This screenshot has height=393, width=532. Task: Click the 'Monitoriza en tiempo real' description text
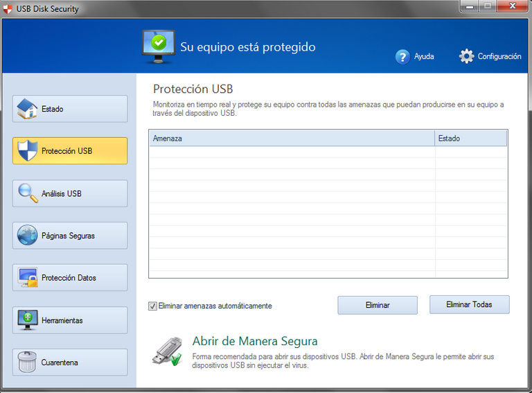tap(328, 109)
